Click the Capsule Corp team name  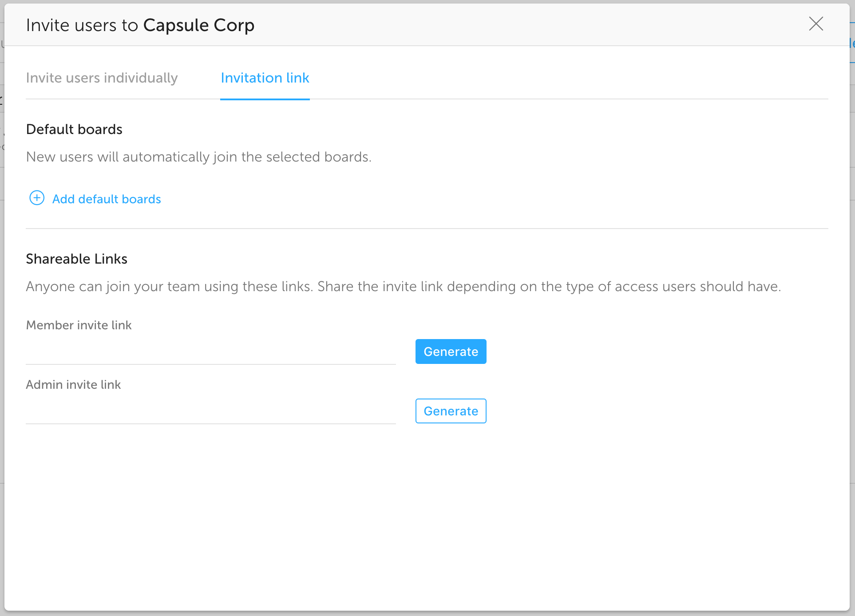198,25
